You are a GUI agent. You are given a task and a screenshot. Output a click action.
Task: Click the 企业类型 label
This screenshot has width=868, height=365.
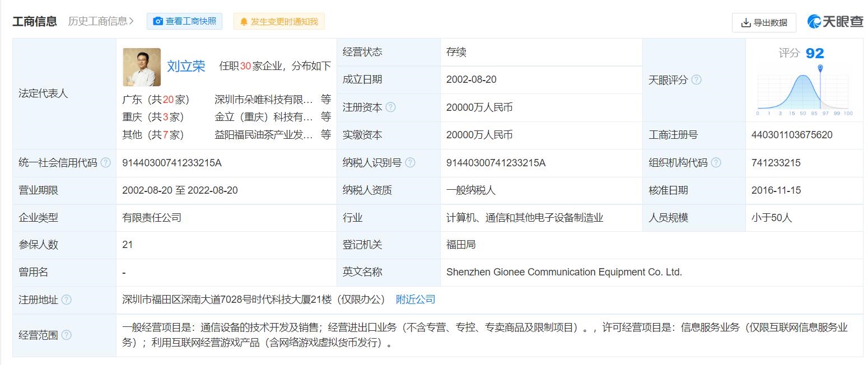[38, 218]
